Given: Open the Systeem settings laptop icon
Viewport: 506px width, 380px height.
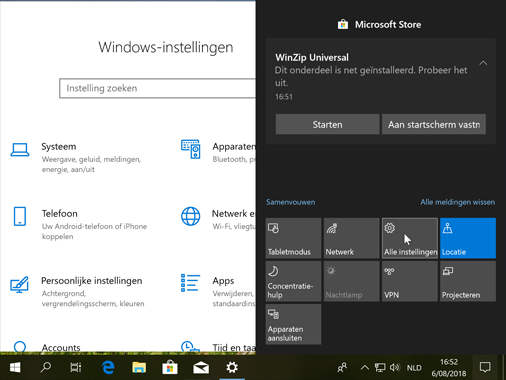Looking at the screenshot, I should coord(20,150).
